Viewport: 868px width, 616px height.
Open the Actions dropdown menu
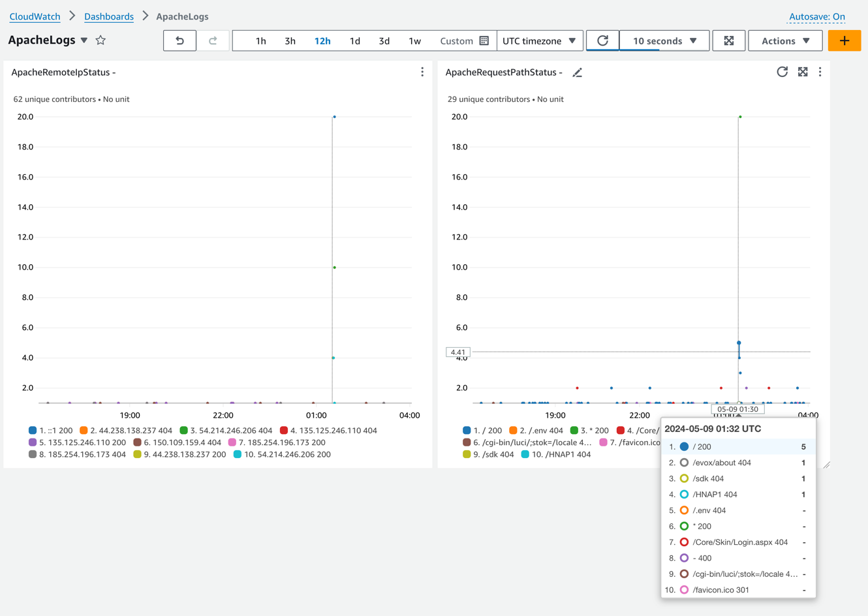[785, 40]
